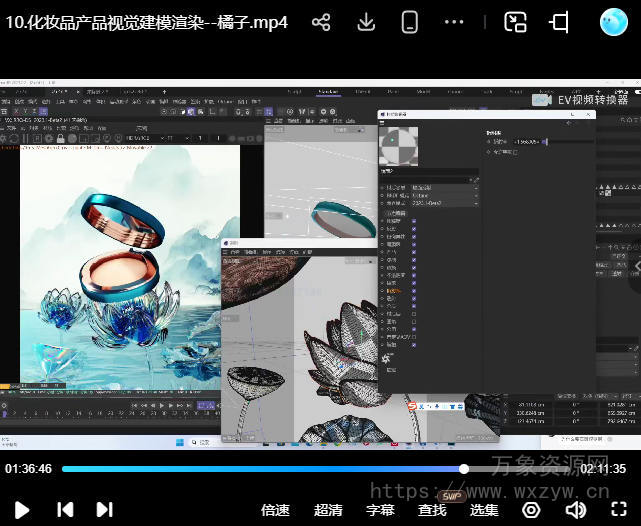The width and height of the screenshot is (641, 526).
Task: Open the 选集 episode list
Action: point(484,510)
